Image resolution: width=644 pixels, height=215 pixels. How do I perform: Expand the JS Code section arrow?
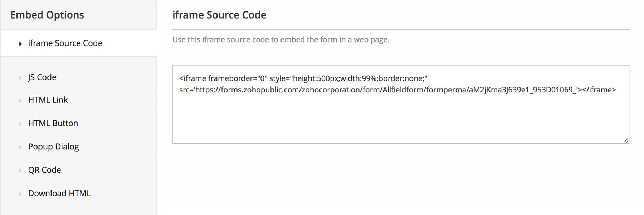click(20, 77)
